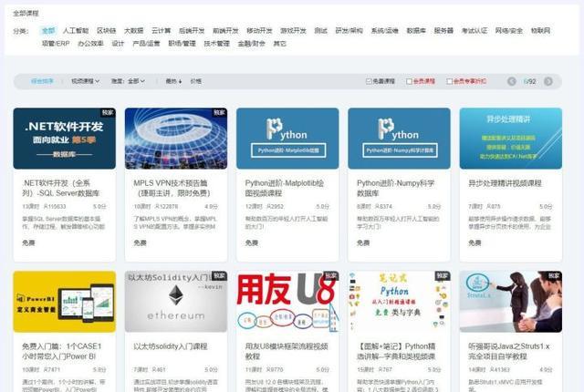Open the MPLS VPN globe thumbnail
The width and height of the screenshot is (584, 392).
tap(176, 139)
